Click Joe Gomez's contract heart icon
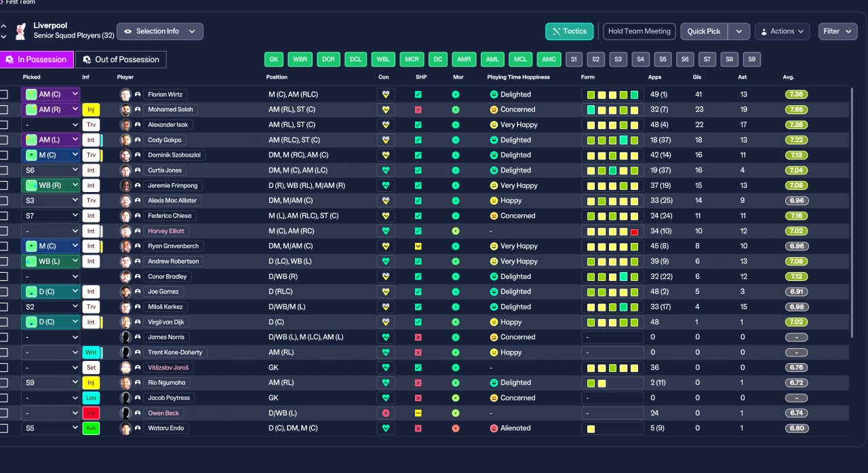The height and width of the screenshot is (473, 868). (x=385, y=291)
